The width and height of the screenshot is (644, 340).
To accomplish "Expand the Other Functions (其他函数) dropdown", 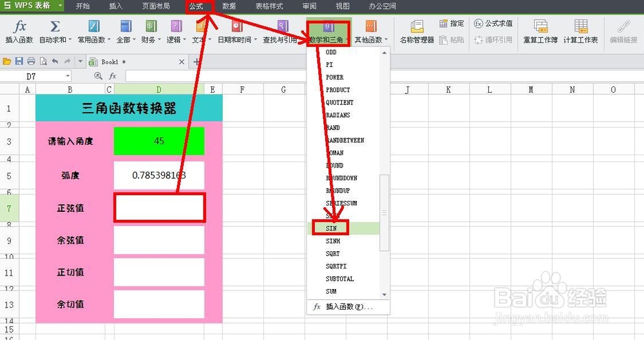I will click(x=386, y=40).
